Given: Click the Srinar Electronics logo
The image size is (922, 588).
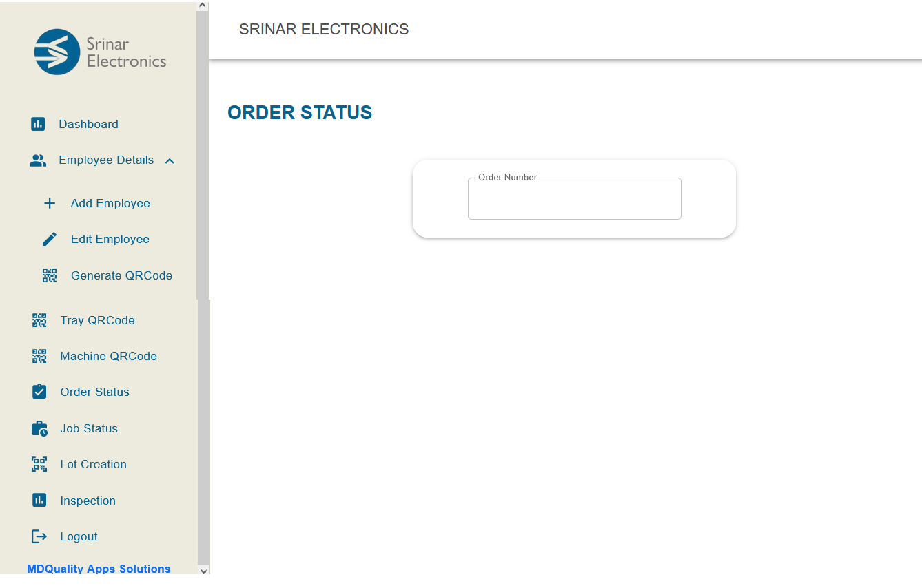Looking at the screenshot, I should tap(101, 52).
